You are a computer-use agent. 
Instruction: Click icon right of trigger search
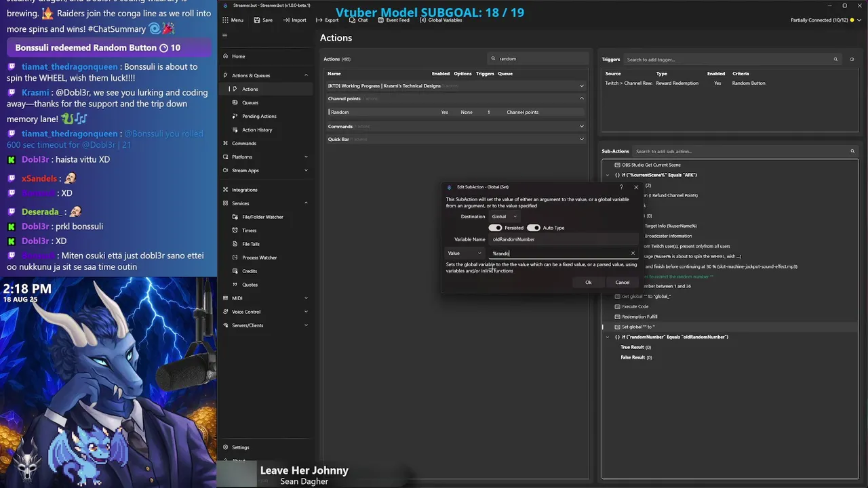click(852, 60)
